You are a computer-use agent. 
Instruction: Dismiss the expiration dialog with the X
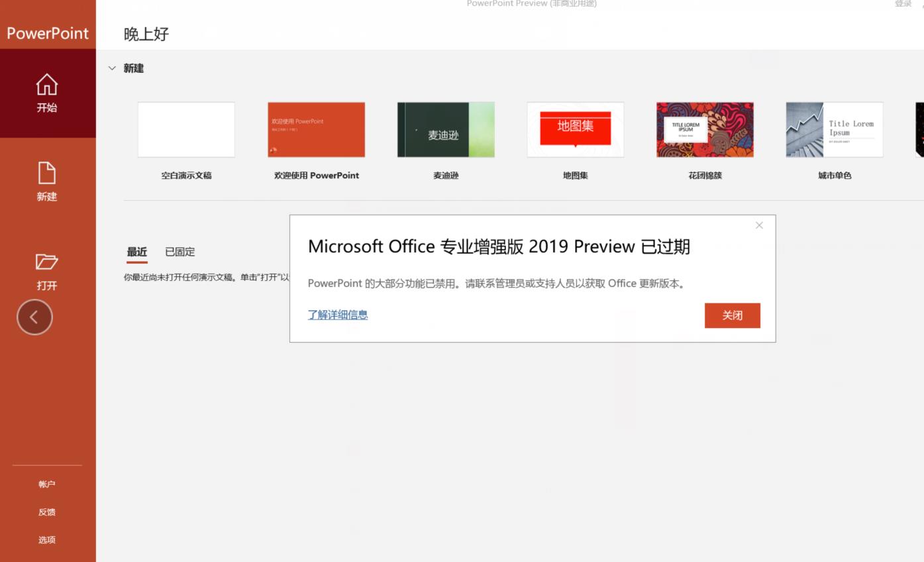(x=759, y=225)
